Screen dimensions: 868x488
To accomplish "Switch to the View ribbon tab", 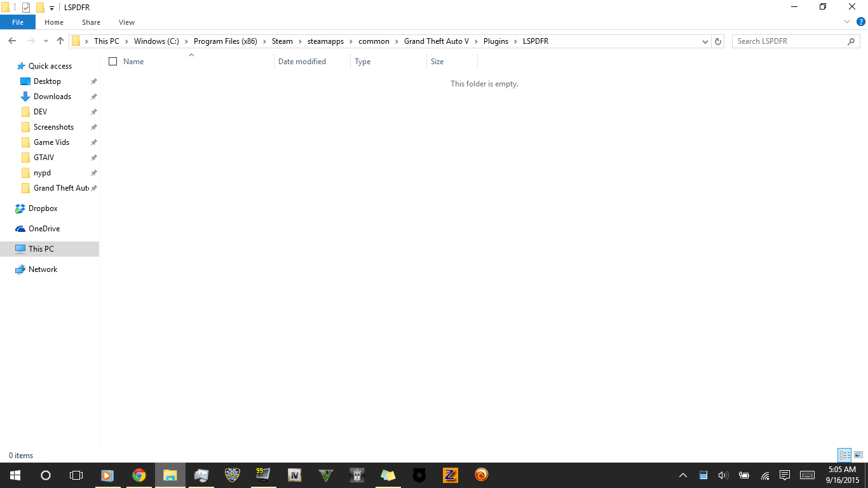I will (127, 22).
